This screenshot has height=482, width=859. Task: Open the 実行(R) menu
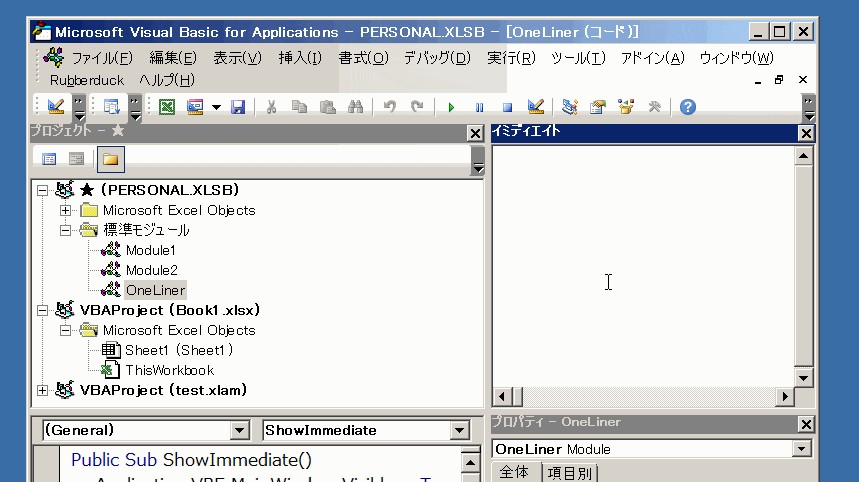click(511, 58)
